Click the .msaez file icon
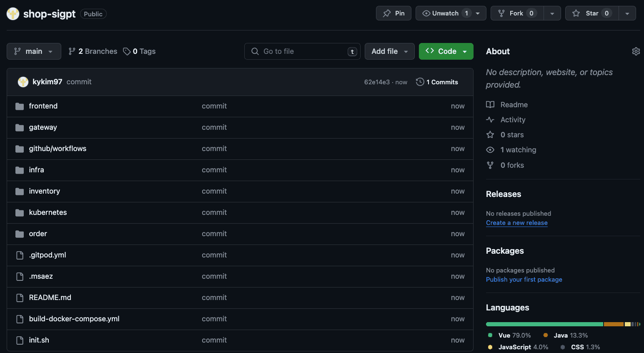This screenshot has height=353, width=644. click(20, 277)
